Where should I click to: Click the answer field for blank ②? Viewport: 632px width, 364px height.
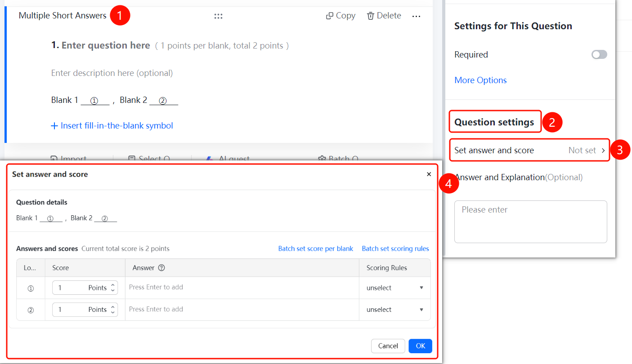242,309
